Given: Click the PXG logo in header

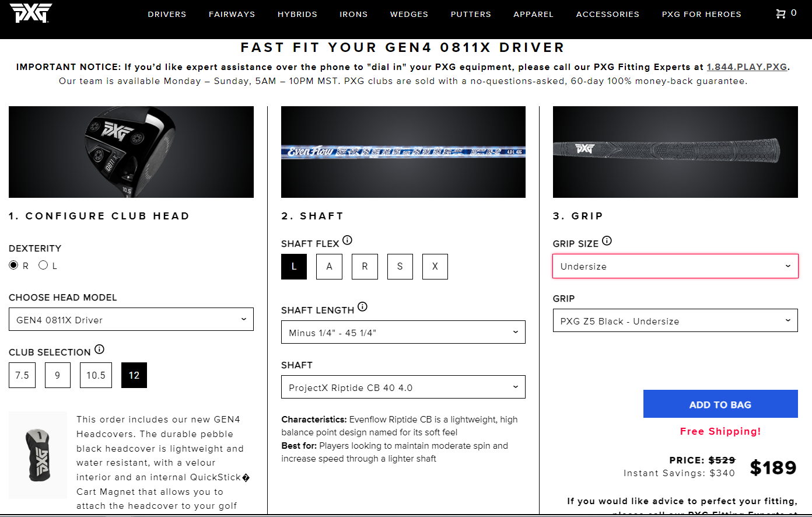Looking at the screenshot, I should [x=31, y=13].
